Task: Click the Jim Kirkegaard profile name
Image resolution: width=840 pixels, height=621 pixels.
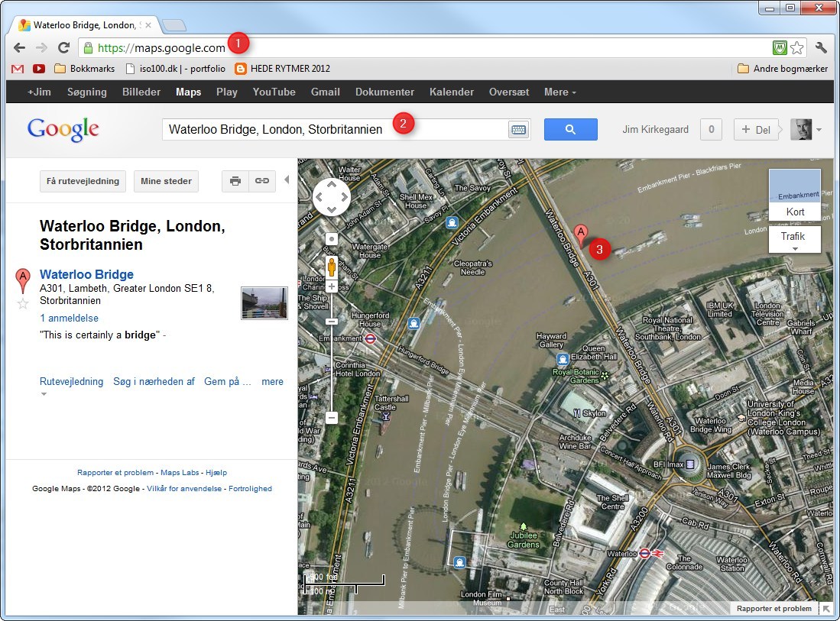Action: tap(655, 130)
